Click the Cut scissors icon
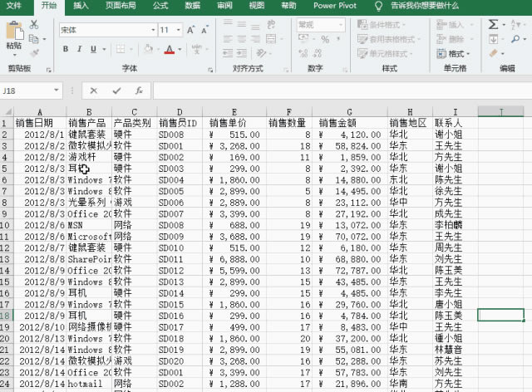The width and height of the screenshot is (532, 392). (x=34, y=25)
